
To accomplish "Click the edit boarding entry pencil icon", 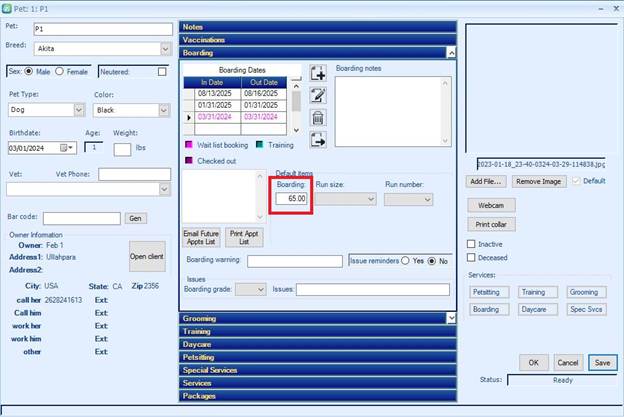I will (x=318, y=95).
